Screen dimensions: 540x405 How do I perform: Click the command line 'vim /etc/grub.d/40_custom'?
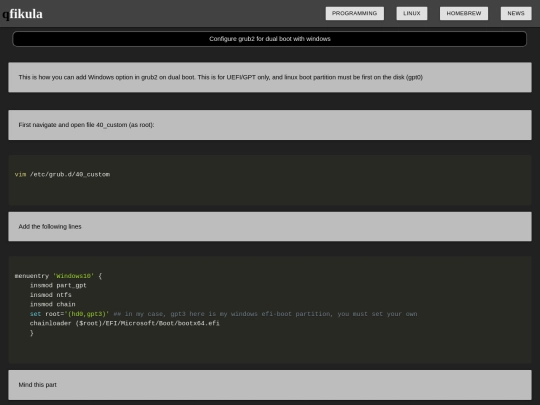[x=62, y=174]
